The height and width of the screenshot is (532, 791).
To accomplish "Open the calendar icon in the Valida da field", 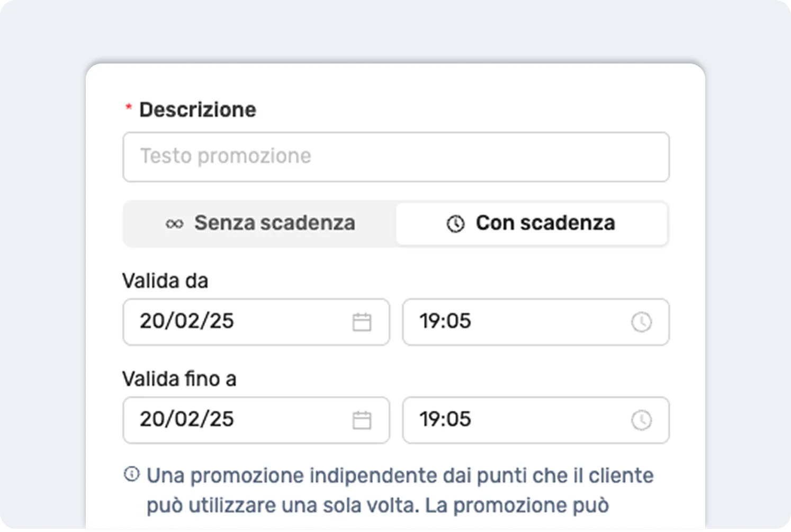I will (x=363, y=322).
